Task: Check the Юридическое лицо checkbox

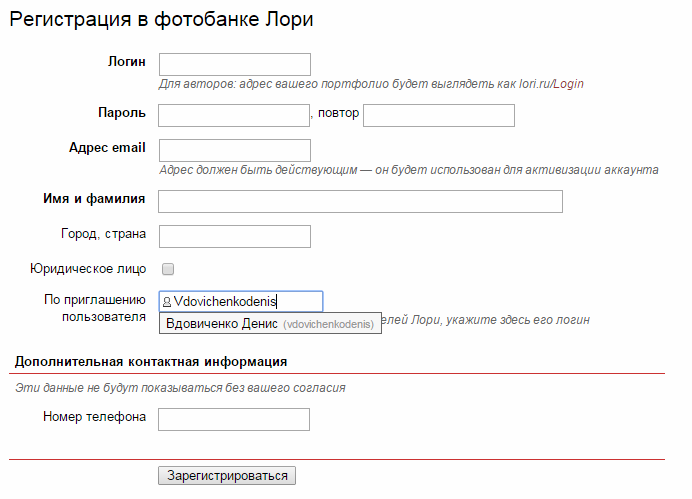Action: [x=168, y=269]
